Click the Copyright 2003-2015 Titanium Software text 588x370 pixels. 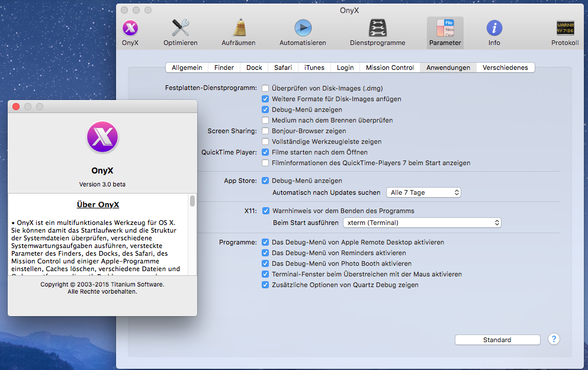102,285
